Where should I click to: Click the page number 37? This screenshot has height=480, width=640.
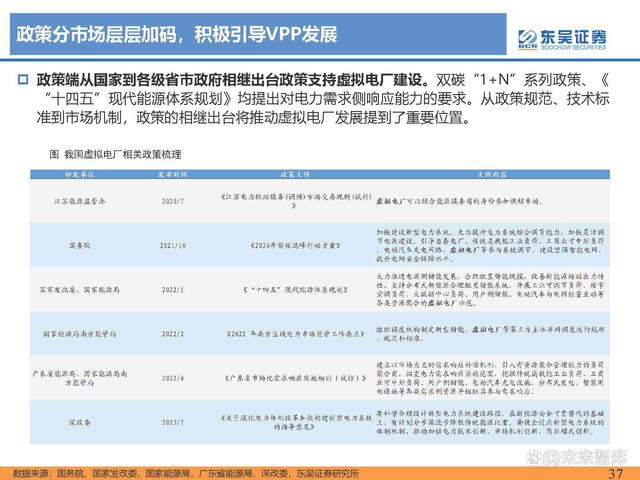tap(615, 472)
